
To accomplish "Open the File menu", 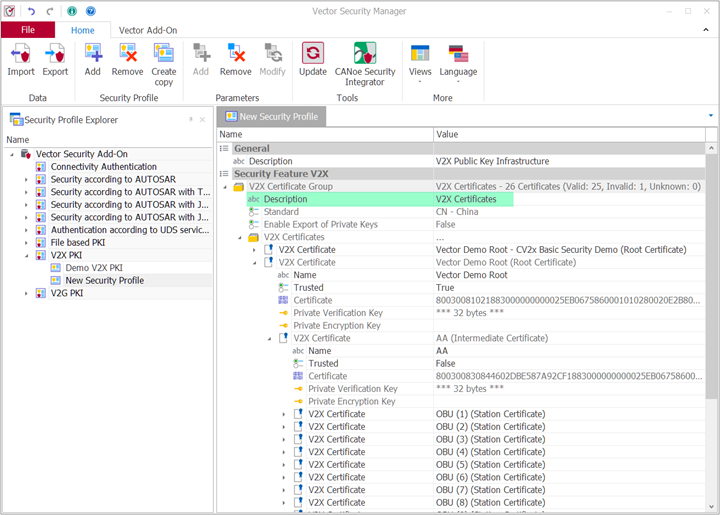I will [28, 30].
